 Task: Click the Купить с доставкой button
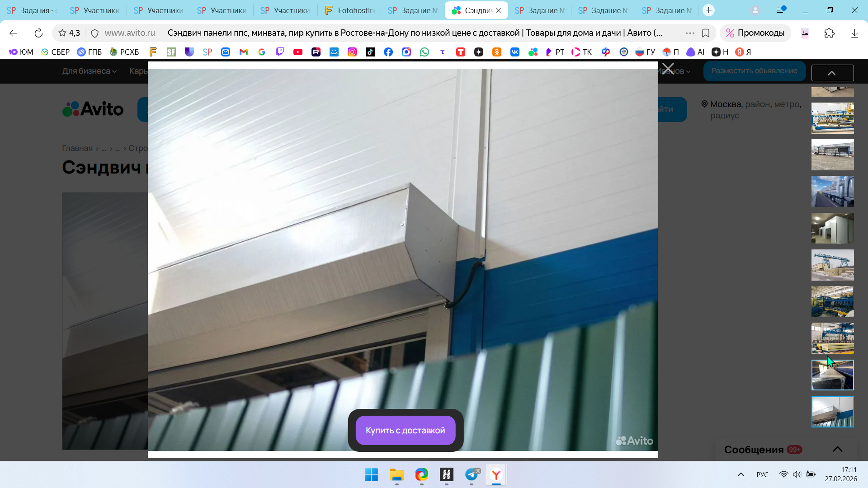[405, 430]
